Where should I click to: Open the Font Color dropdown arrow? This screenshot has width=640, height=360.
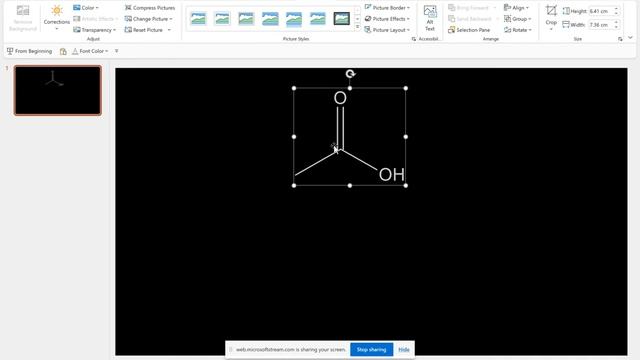(x=107, y=51)
